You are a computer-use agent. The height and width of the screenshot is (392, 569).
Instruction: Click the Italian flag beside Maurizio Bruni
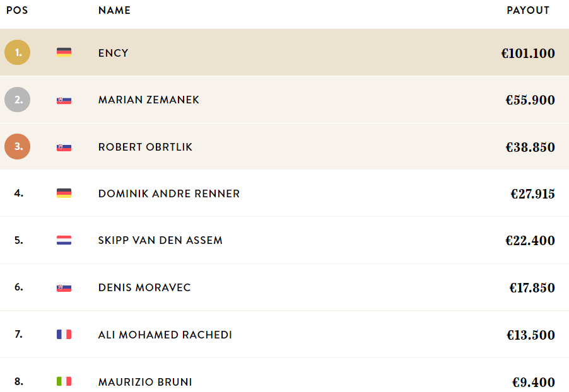point(64,381)
